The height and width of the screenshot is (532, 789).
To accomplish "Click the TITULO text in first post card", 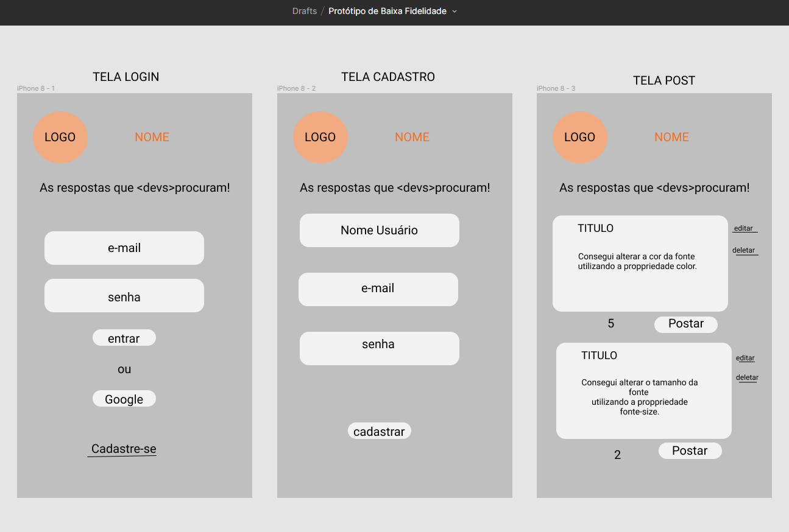I will (596, 229).
